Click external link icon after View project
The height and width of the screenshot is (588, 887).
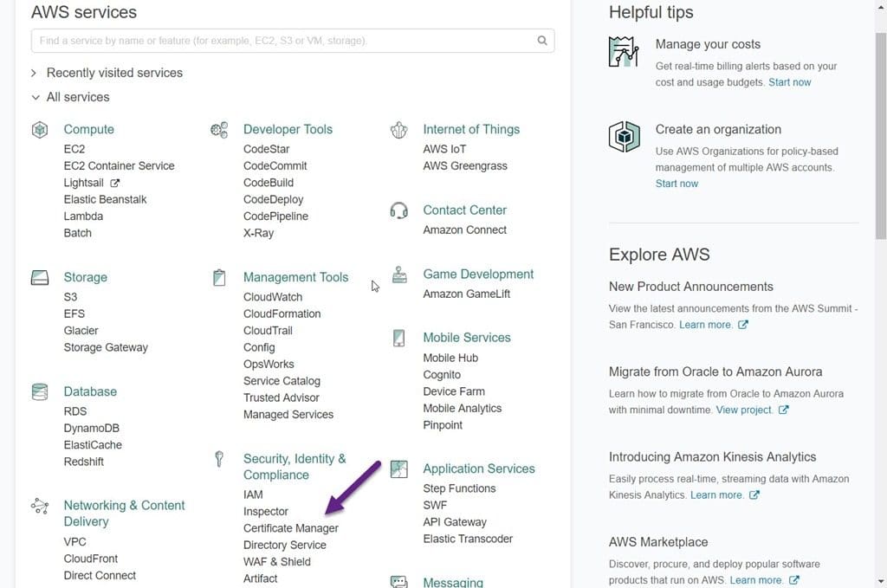point(783,410)
